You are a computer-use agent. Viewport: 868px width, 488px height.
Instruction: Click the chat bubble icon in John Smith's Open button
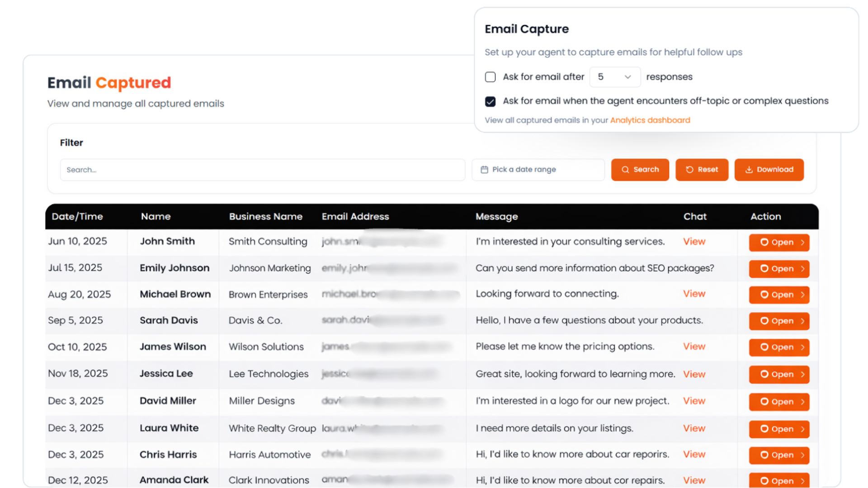(764, 242)
